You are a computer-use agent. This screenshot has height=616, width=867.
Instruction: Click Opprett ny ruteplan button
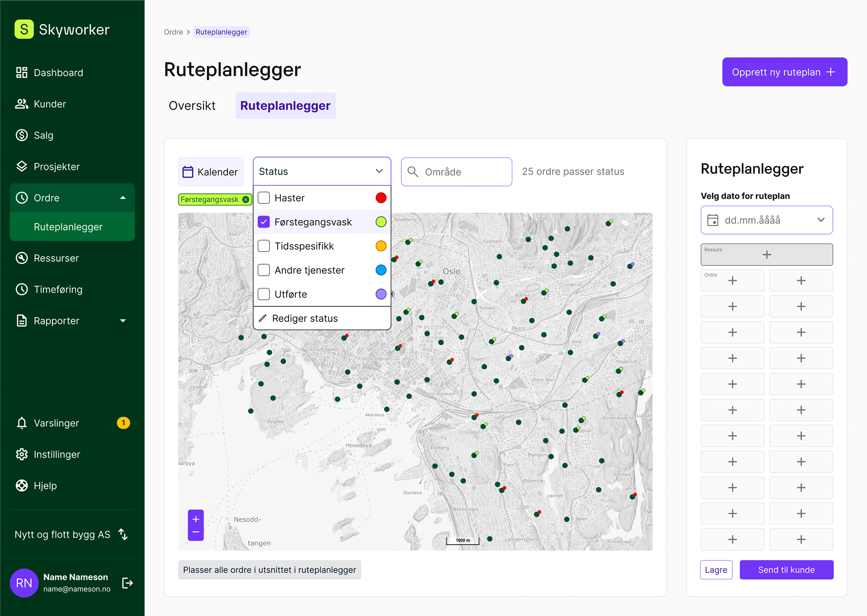(x=784, y=72)
